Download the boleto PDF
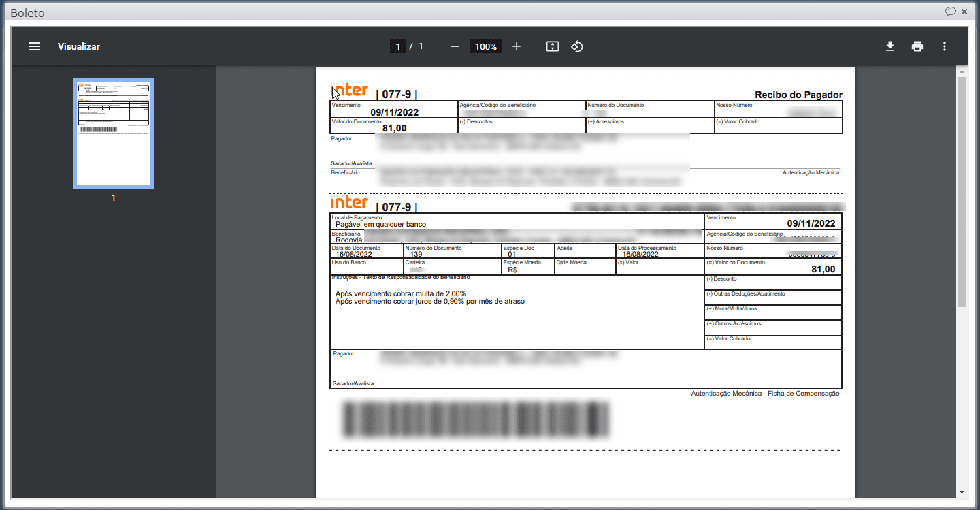 click(890, 46)
